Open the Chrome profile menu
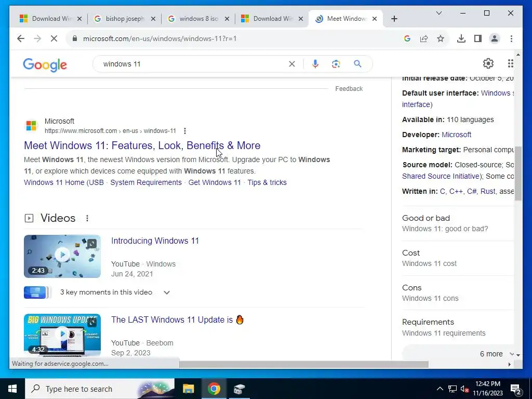The height and width of the screenshot is (399, 532). [495, 38]
